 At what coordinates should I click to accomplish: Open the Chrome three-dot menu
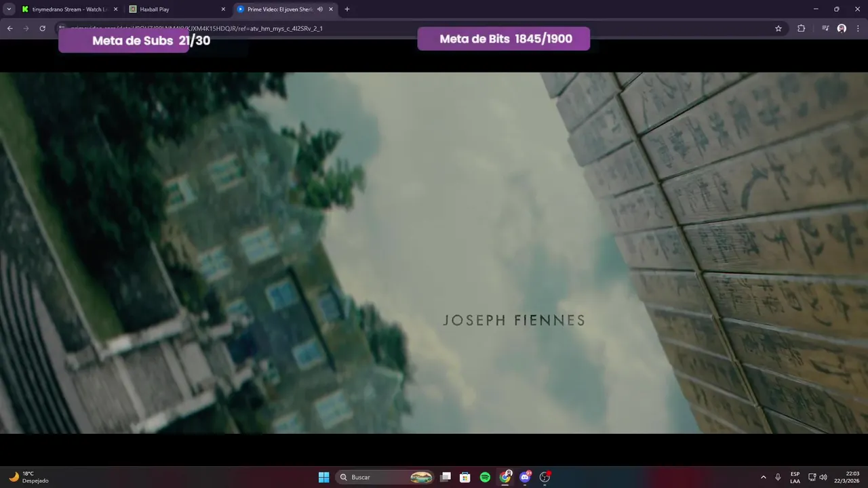coord(859,28)
